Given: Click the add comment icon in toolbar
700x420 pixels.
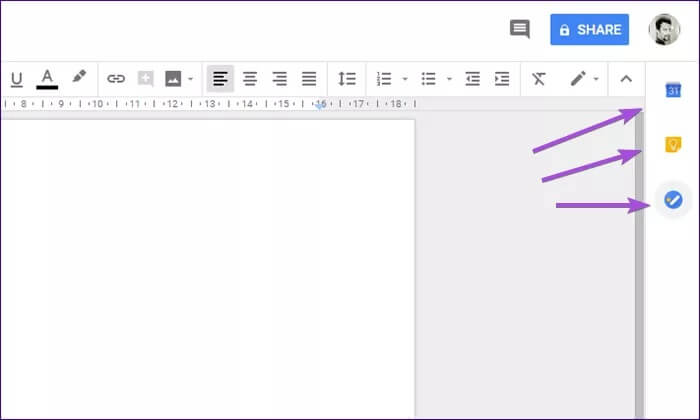Looking at the screenshot, I should pyautogui.click(x=145, y=78).
